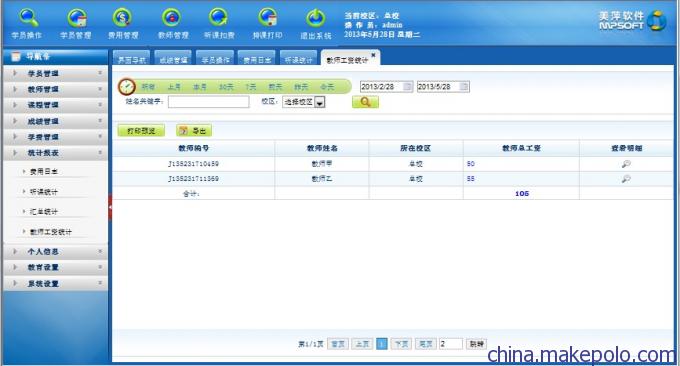680x366 pixels.
Task: Click the 导航 panel header icon
Action: pyautogui.click(x=16, y=56)
